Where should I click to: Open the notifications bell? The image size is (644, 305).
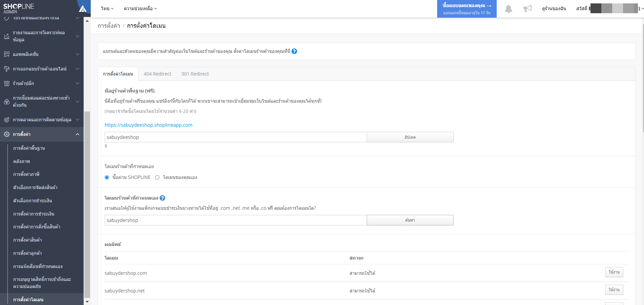click(x=508, y=9)
